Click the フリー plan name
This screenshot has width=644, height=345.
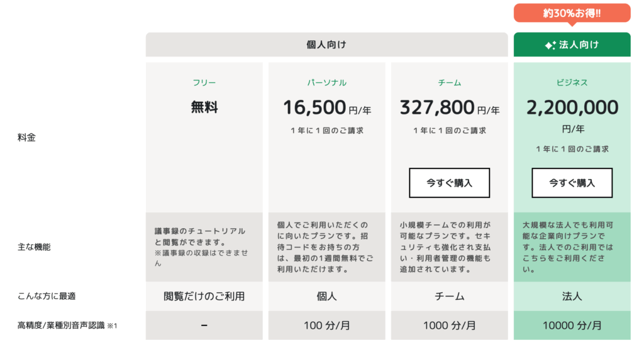pos(204,82)
